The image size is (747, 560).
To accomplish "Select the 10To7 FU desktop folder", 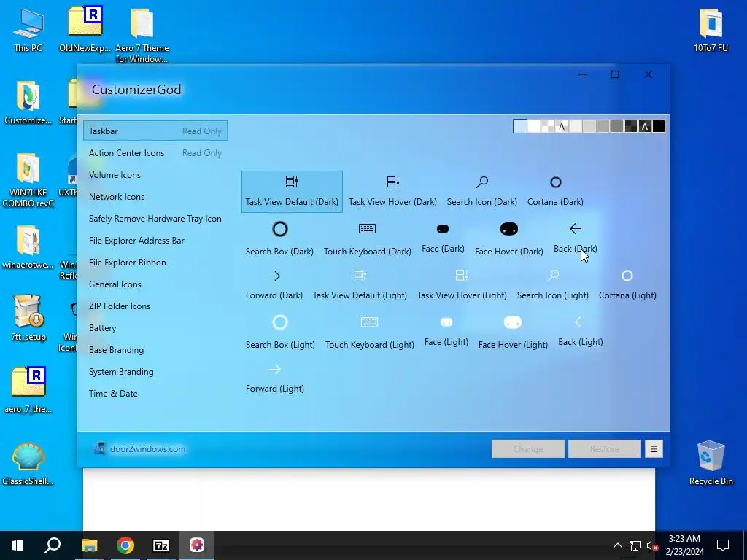I will (x=711, y=31).
